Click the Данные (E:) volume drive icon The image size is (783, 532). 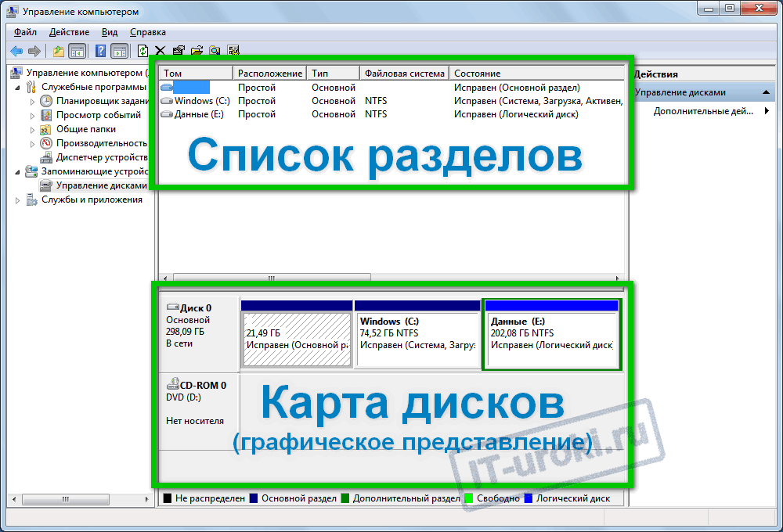tap(167, 114)
